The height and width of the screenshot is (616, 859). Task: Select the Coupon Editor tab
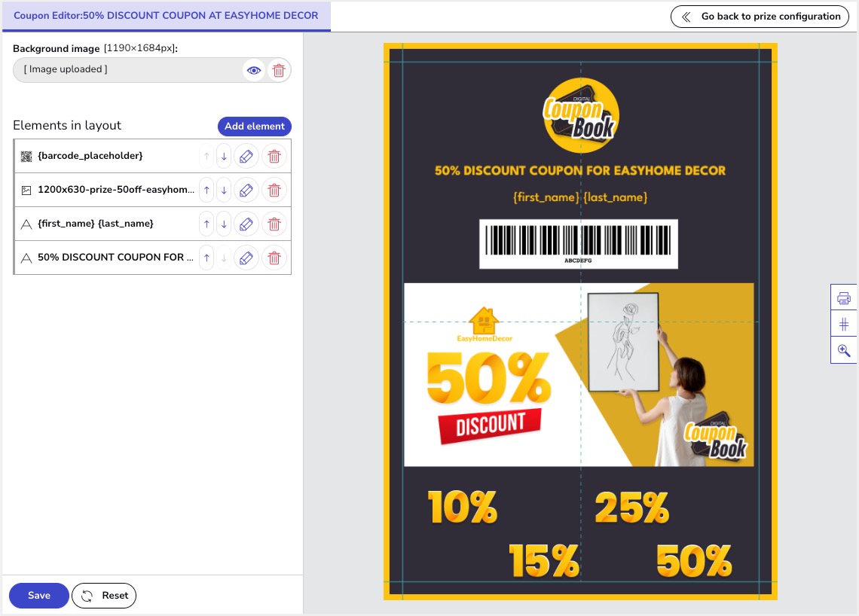[x=166, y=16]
